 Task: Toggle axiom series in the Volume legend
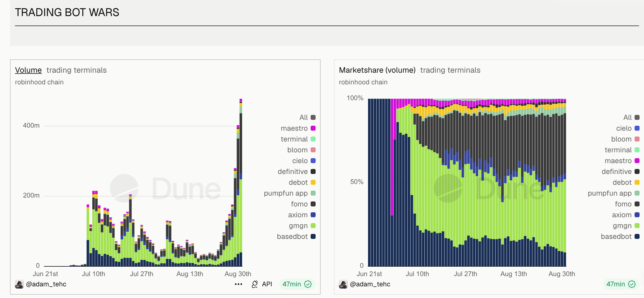pos(302,215)
